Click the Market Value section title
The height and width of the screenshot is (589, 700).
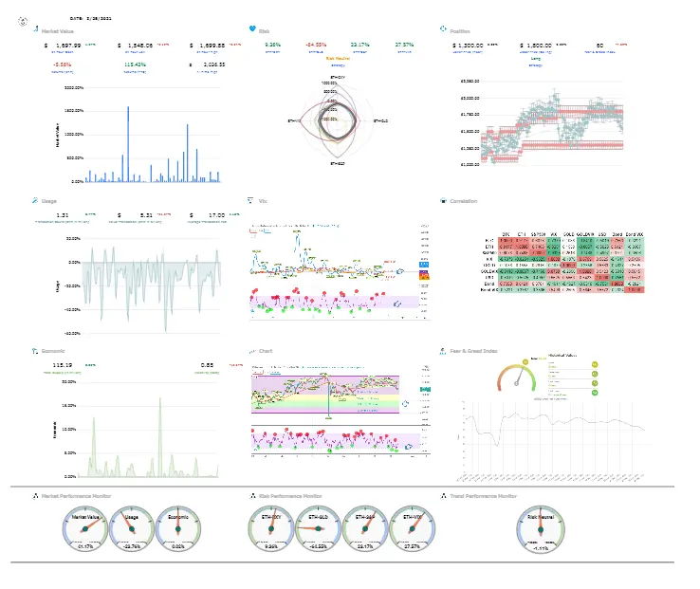(58, 31)
